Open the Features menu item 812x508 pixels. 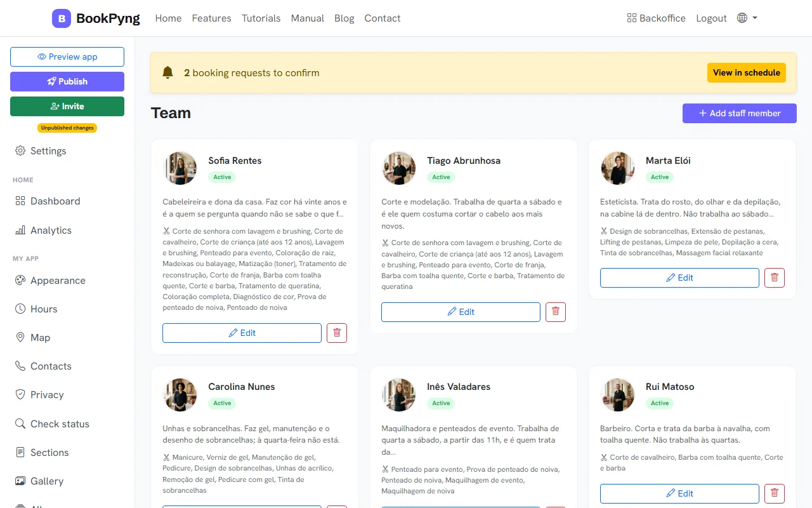point(211,18)
